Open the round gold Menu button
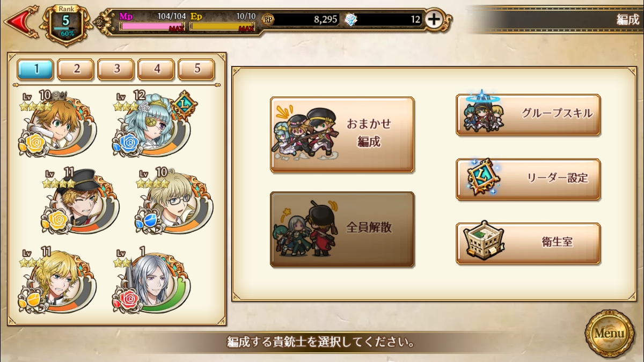The image size is (644, 362). (609, 333)
